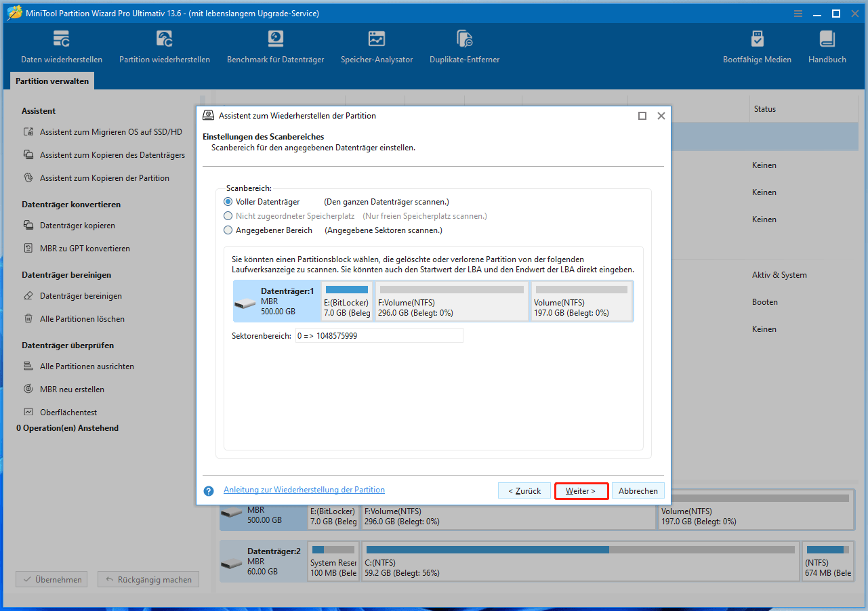Open Bootfähige Medien creator
Viewport: 868px width, 611px height.
pos(757,47)
